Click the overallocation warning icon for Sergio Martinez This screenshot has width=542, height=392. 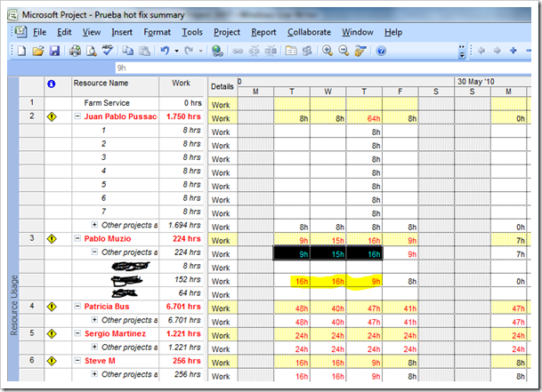pos(52,333)
